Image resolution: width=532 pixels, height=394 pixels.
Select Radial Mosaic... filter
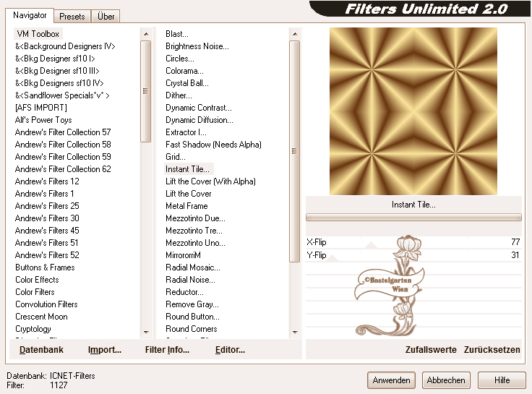[193, 267]
